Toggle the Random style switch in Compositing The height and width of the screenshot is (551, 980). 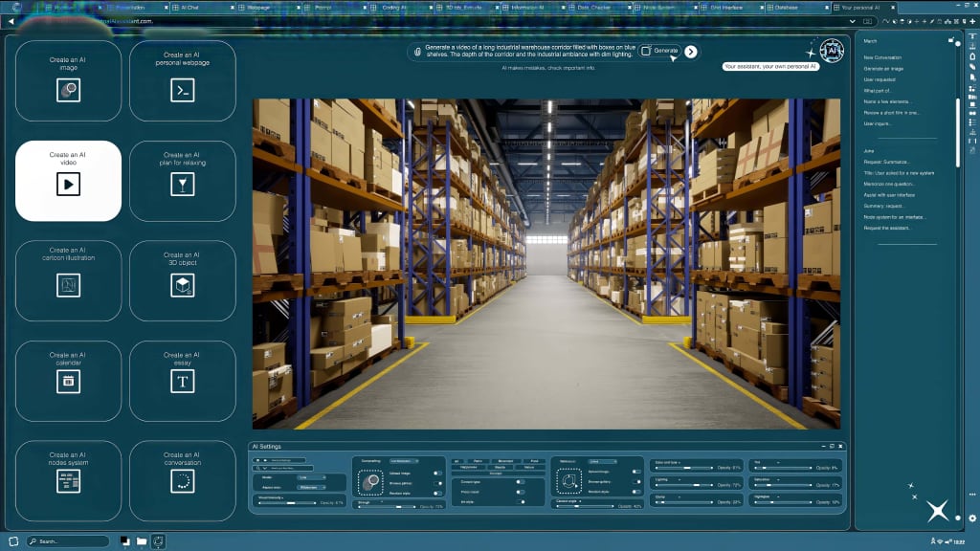click(437, 493)
